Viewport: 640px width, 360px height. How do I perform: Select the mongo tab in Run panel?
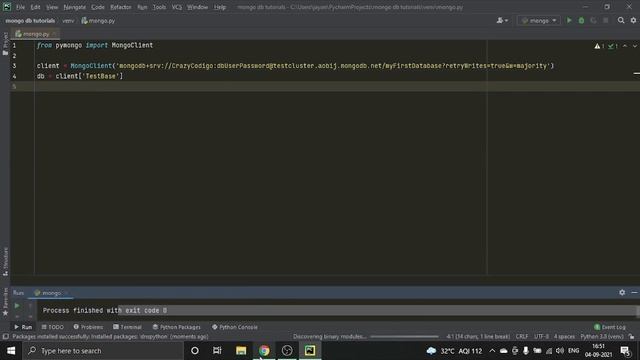coord(51,293)
